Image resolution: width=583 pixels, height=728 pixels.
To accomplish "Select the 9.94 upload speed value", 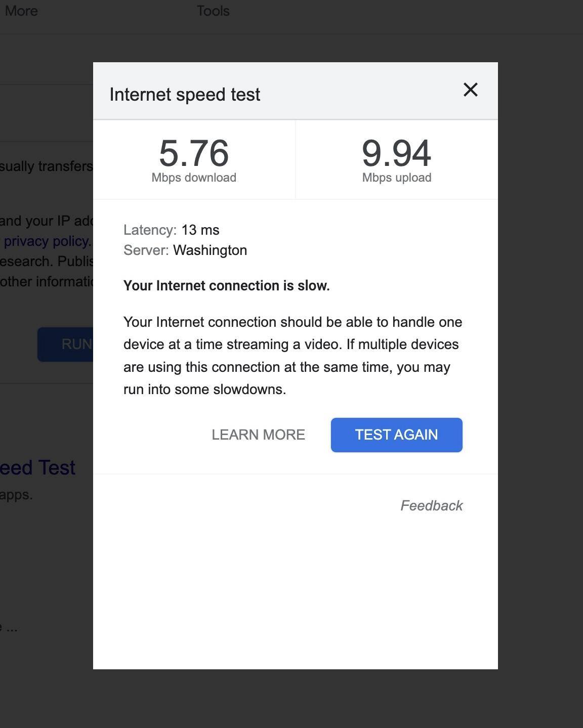I will pyautogui.click(x=396, y=153).
